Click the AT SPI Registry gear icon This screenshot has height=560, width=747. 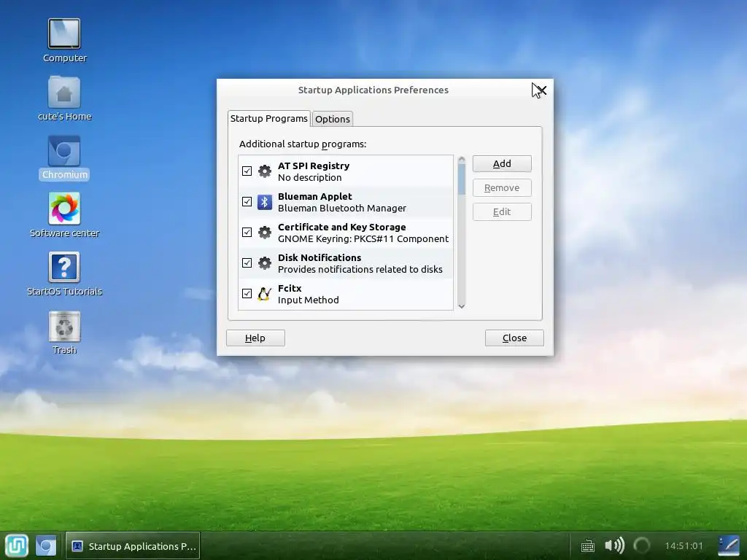coord(264,171)
